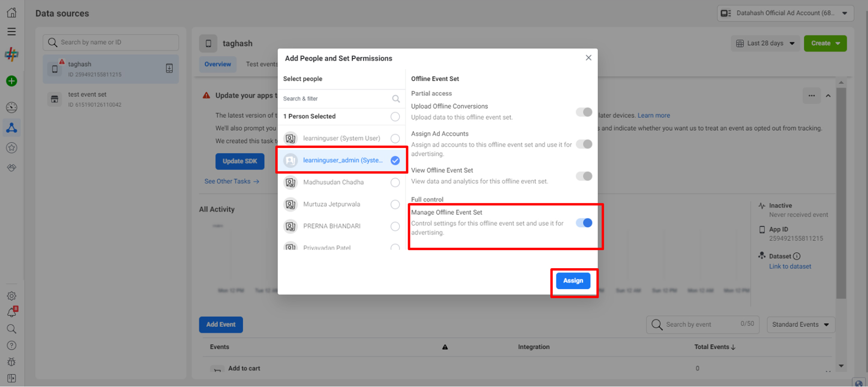The image size is (868, 387).
Task: Click the info icon next to Dataset
Action: coord(797,256)
